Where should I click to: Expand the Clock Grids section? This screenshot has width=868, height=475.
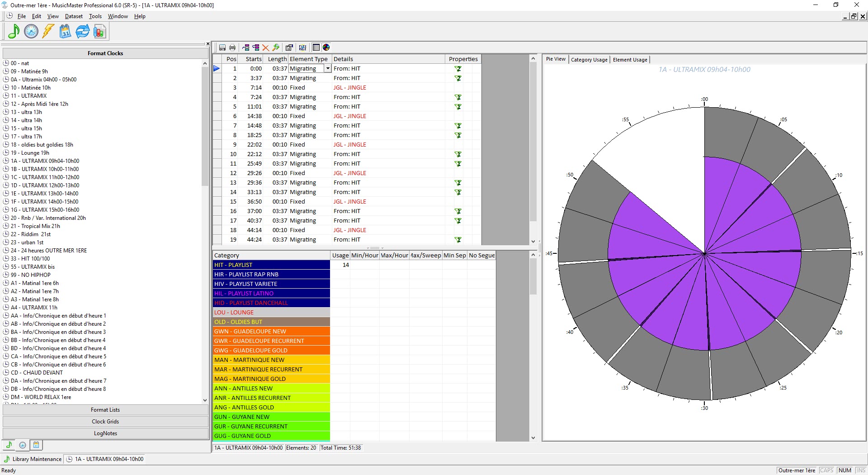(105, 422)
